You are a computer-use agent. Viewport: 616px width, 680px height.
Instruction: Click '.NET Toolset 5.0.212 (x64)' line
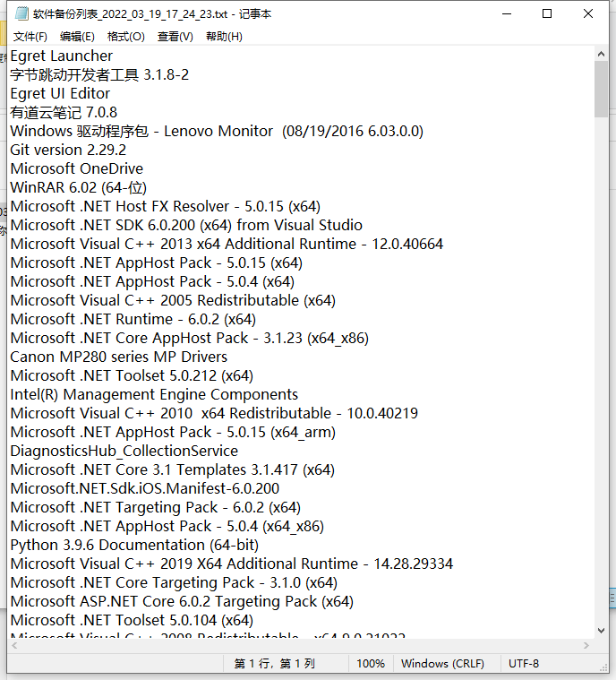tap(132, 375)
